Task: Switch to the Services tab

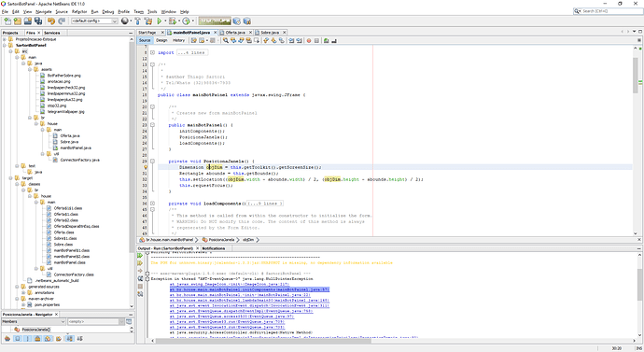Action: coord(51,33)
